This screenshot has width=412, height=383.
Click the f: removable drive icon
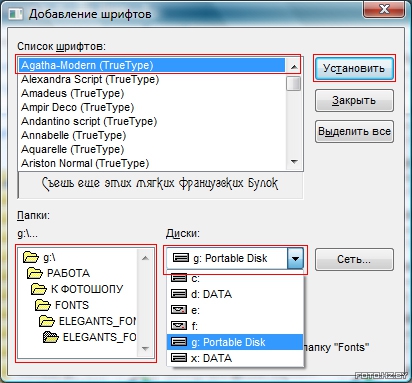click(179, 325)
